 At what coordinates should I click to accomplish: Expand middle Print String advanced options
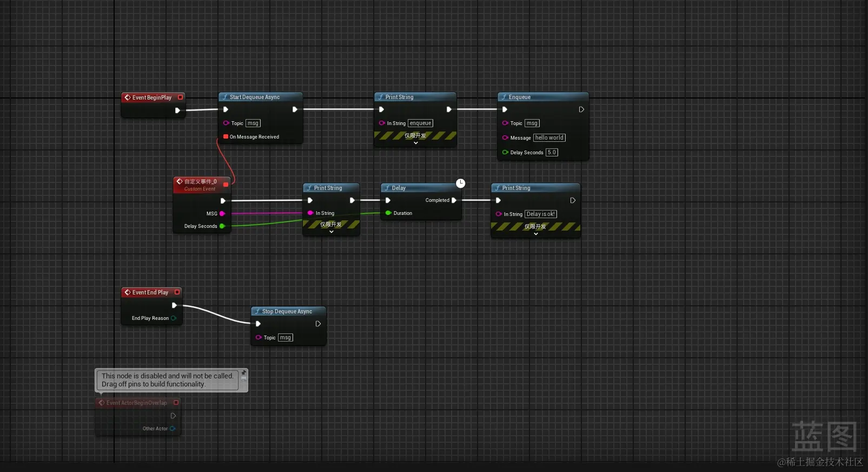331,232
